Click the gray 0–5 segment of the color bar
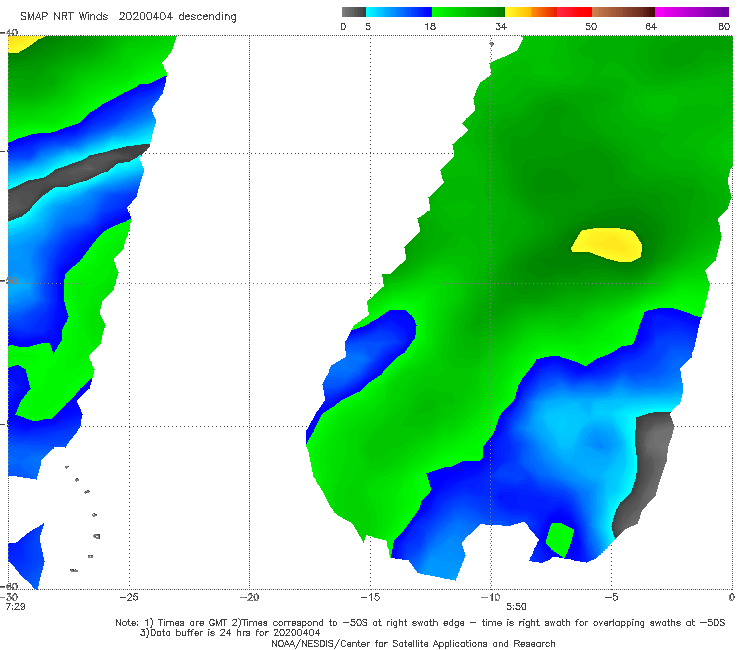 click(x=354, y=12)
